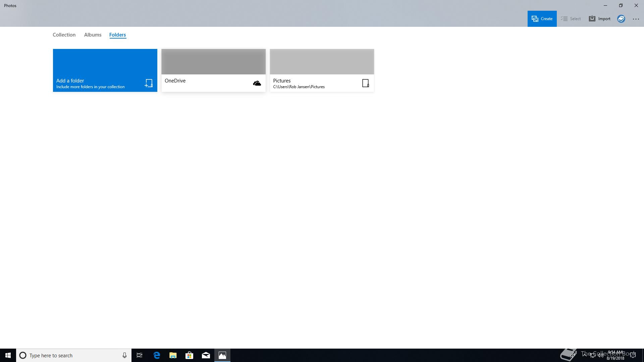Open the Pictures folder thumbnail

click(322, 62)
